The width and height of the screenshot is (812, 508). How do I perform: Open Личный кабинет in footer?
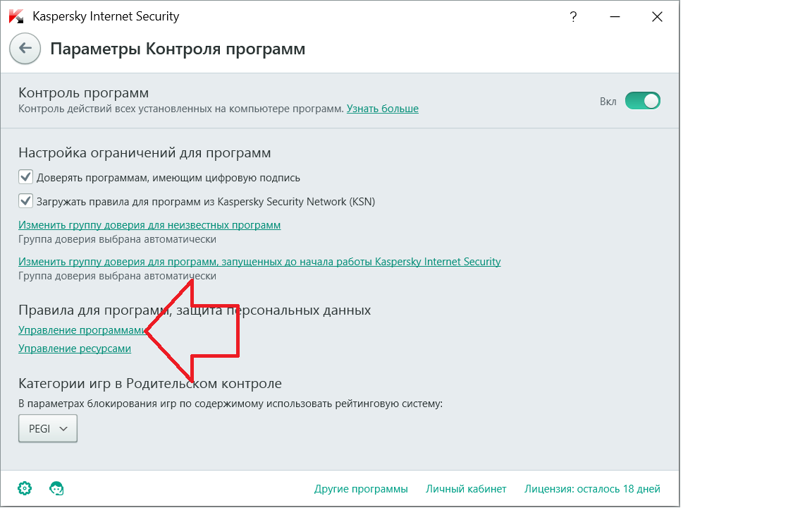(x=466, y=489)
